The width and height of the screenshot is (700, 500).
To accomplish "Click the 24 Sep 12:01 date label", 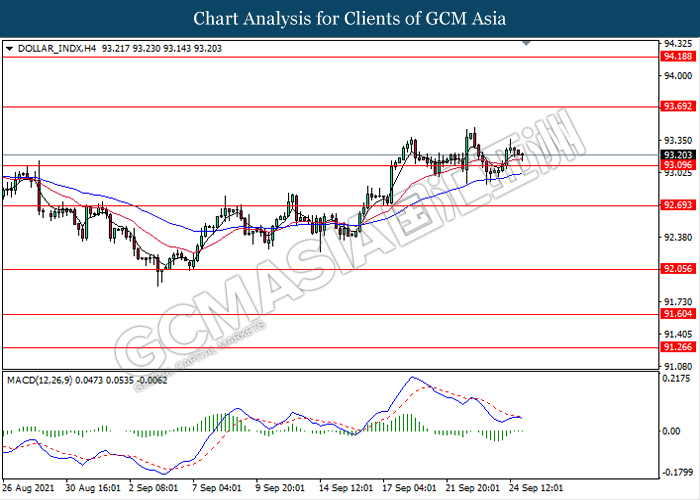I will [533, 490].
